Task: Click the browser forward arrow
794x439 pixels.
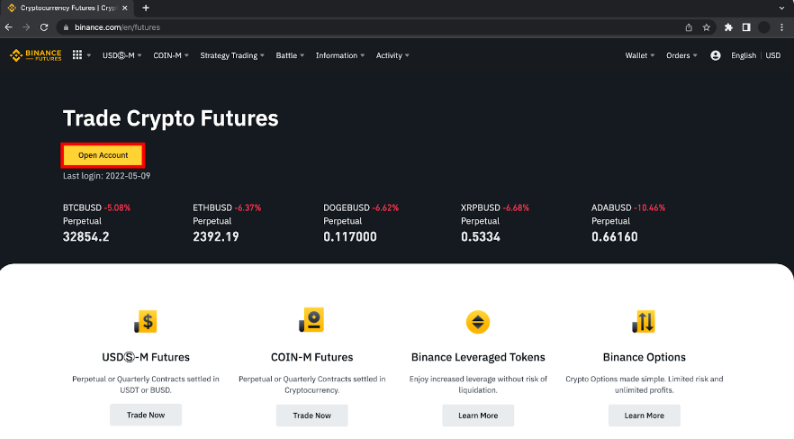Action: tap(26, 27)
